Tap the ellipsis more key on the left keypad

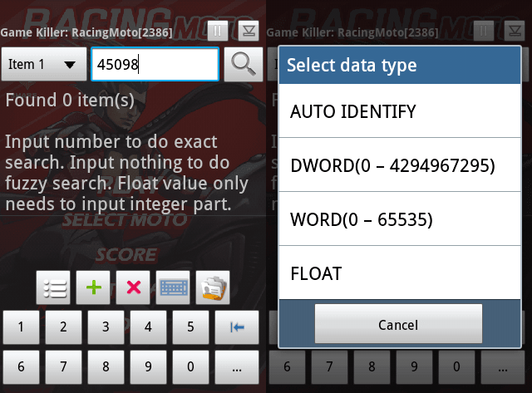pyautogui.click(x=237, y=367)
